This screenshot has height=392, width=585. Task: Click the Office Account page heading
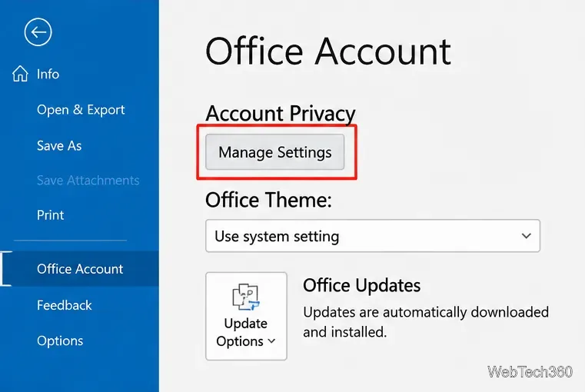328,51
